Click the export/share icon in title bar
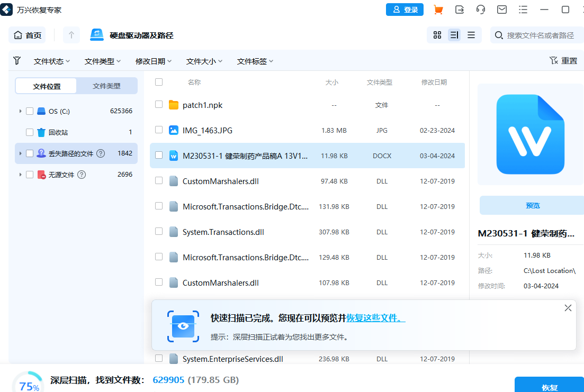Viewport: 584px width, 392px height. tap(459, 9)
